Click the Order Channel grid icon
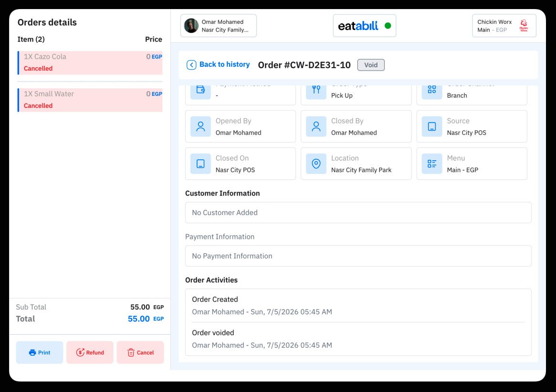The height and width of the screenshot is (392, 556). point(431,90)
